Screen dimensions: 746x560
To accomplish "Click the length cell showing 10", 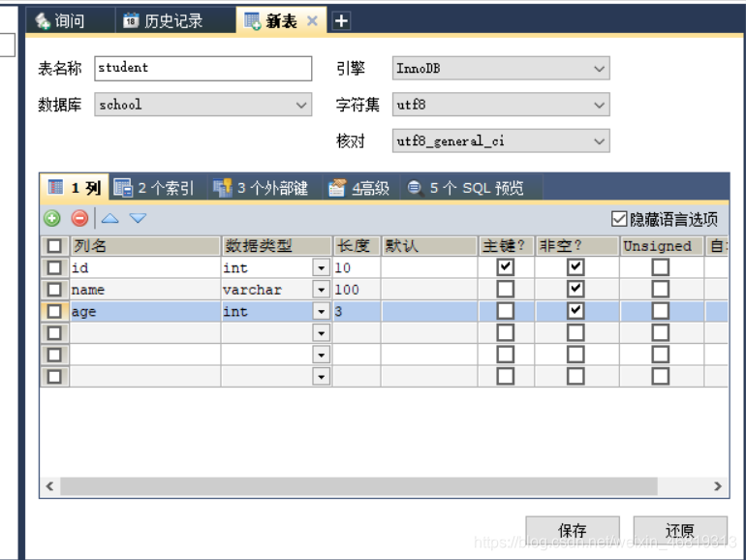I will (x=357, y=267).
